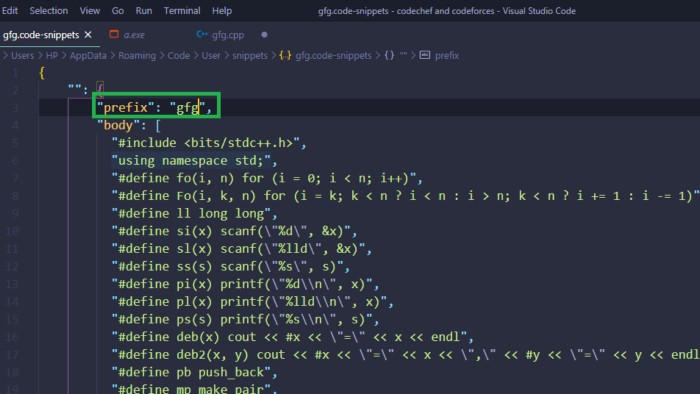
Task: Click the "#define ss(s) scanf" line
Action: [231, 266]
